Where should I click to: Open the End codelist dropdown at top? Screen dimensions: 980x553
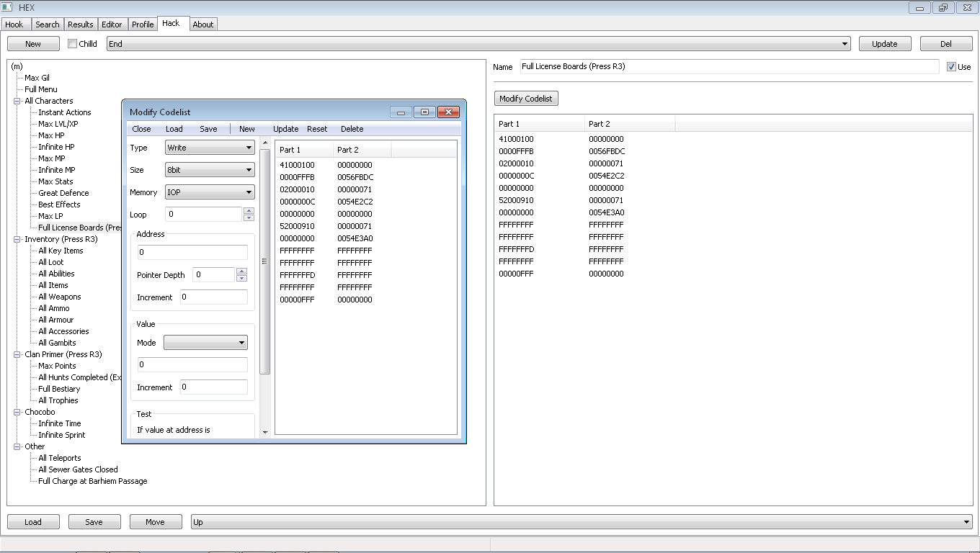[845, 43]
